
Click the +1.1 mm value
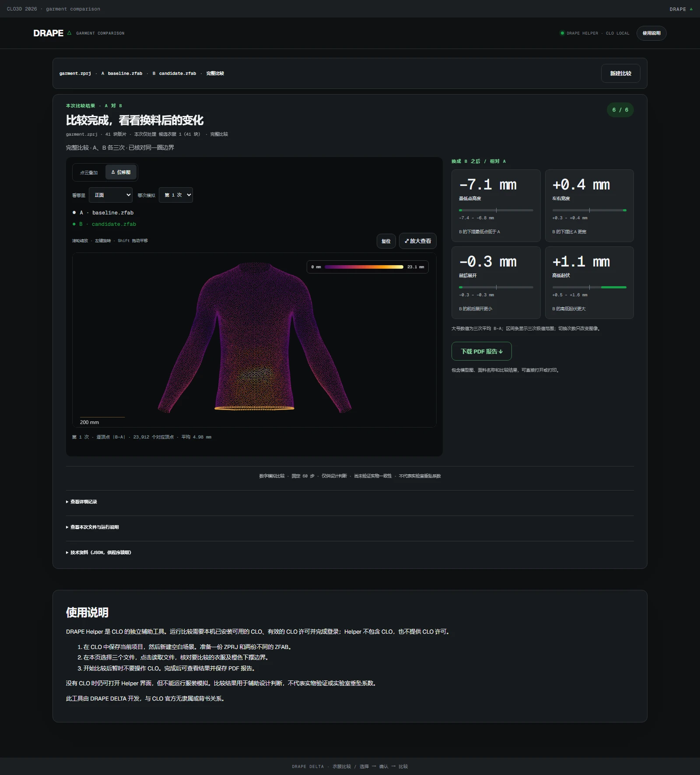[x=581, y=262]
